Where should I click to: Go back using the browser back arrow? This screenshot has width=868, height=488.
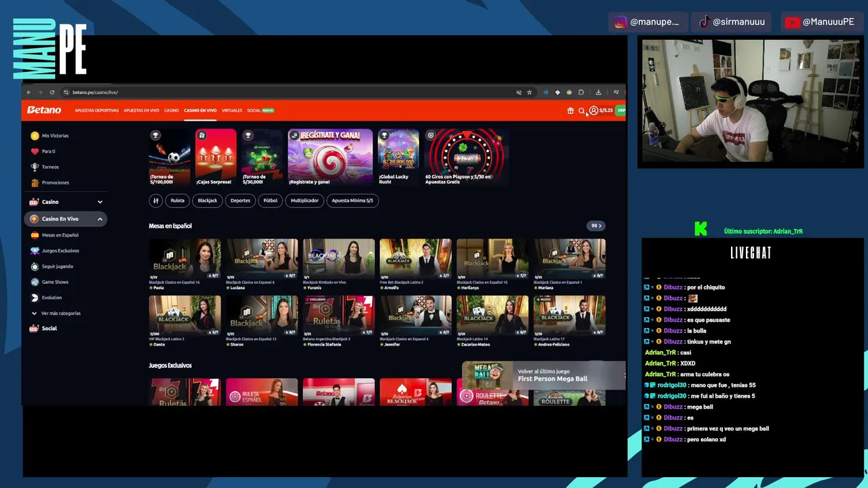point(28,92)
